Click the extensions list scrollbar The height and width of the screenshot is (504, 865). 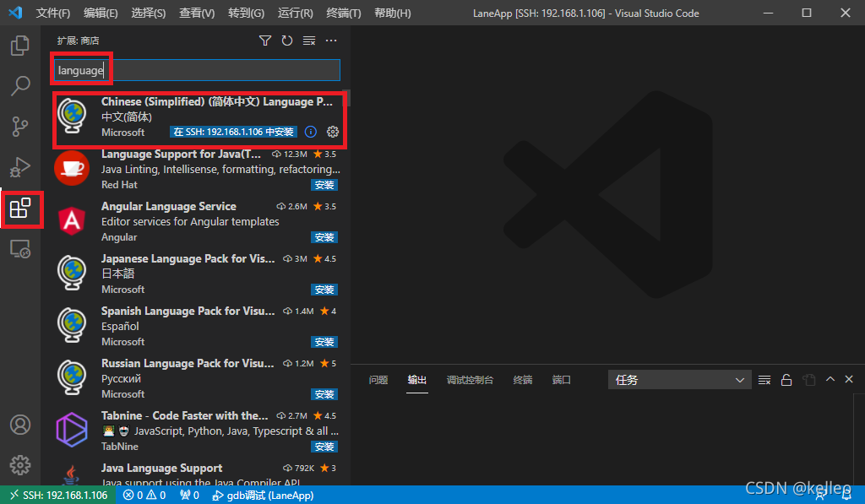pos(346,98)
